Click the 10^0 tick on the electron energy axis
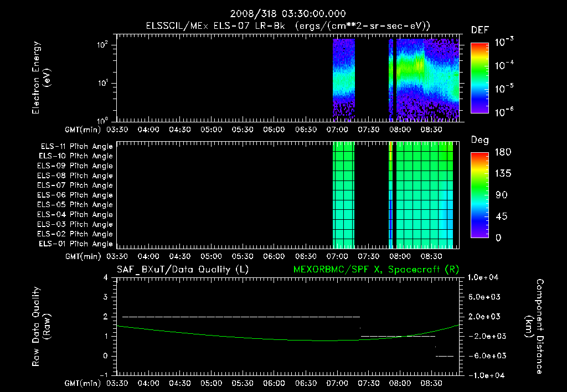Viewport: 567px width, 392px height. click(102, 120)
